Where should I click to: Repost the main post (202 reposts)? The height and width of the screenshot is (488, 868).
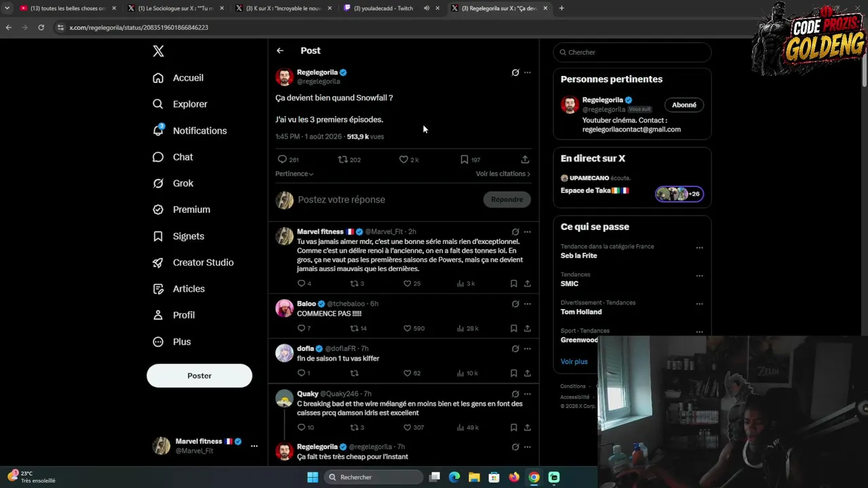tap(343, 159)
